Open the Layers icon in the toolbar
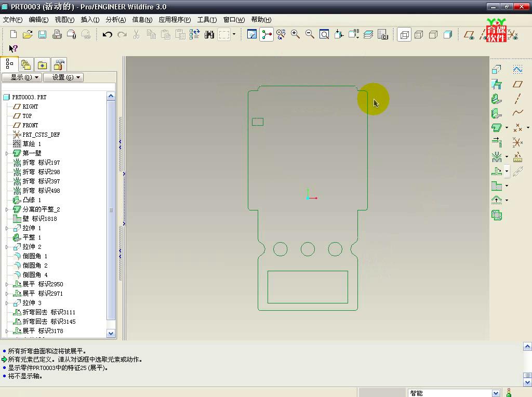This screenshot has height=397, width=532. [x=368, y=34]
